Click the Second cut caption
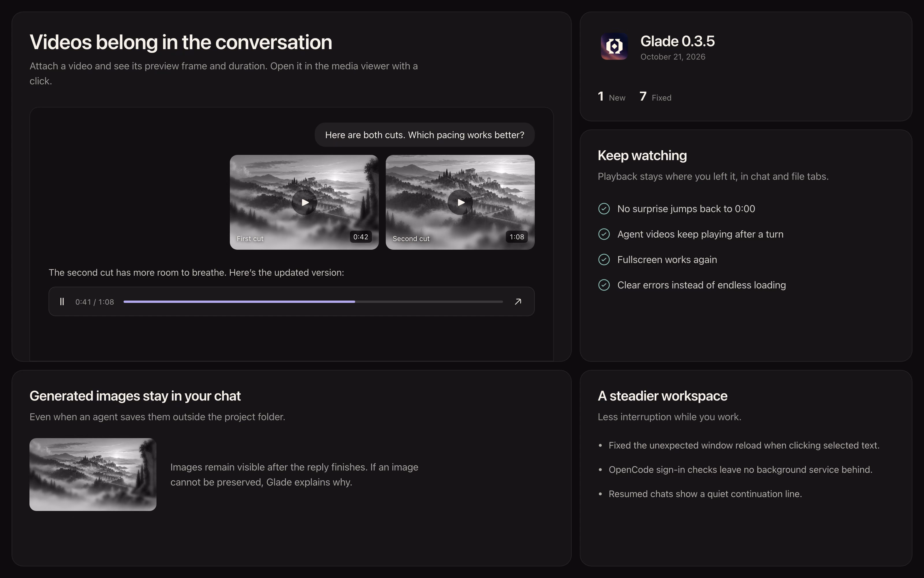This screenshot has height=578, width=924. [411, 238]
